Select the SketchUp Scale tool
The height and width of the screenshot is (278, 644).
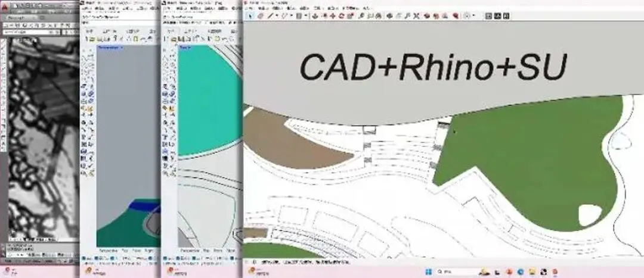pos(351,16)
